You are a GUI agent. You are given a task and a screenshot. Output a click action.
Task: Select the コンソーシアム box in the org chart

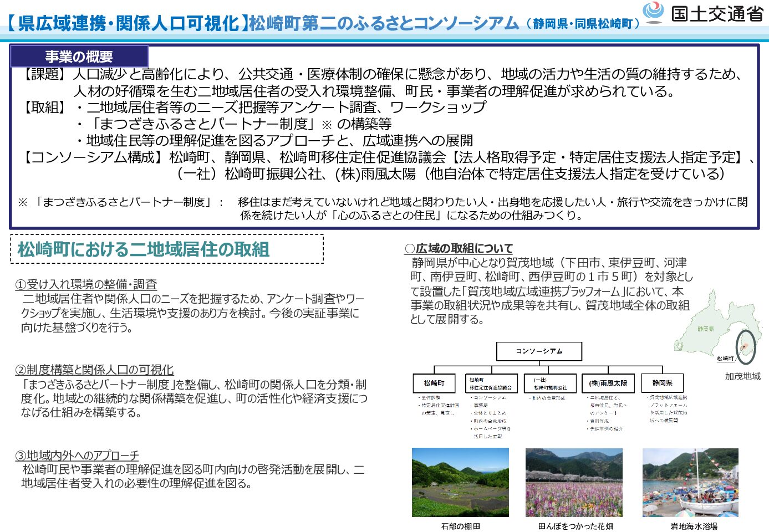tap(539, 351)
